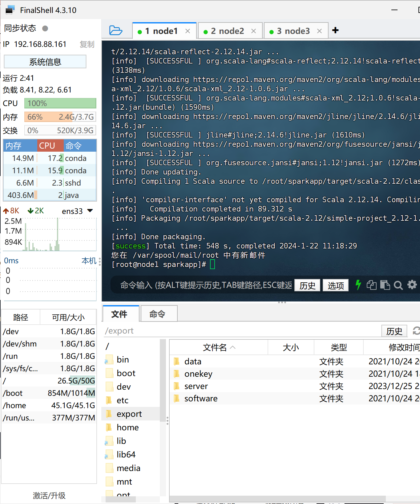Click the 交换 0% swap bar

coord(60,130)
